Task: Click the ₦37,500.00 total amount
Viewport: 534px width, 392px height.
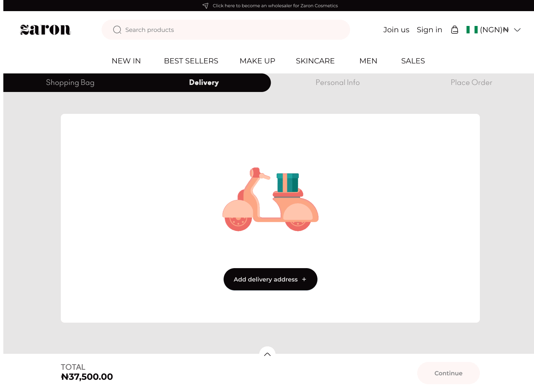Action: click(x=87, y=377)
